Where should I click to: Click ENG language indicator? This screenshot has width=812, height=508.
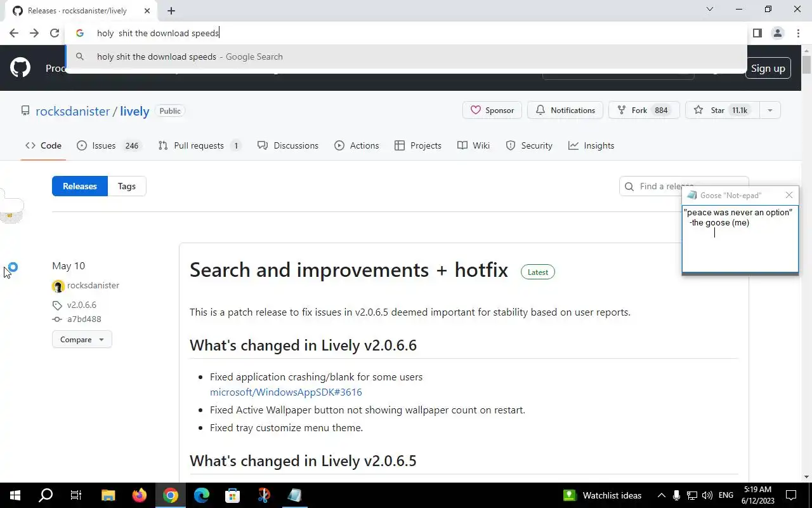click(x=726, y=495)
